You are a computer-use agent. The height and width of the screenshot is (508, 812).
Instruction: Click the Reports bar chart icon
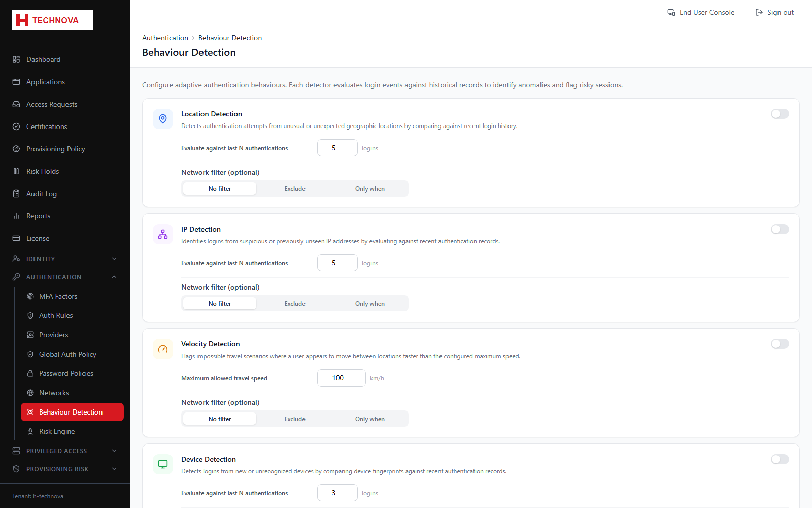tap(16, 216)
